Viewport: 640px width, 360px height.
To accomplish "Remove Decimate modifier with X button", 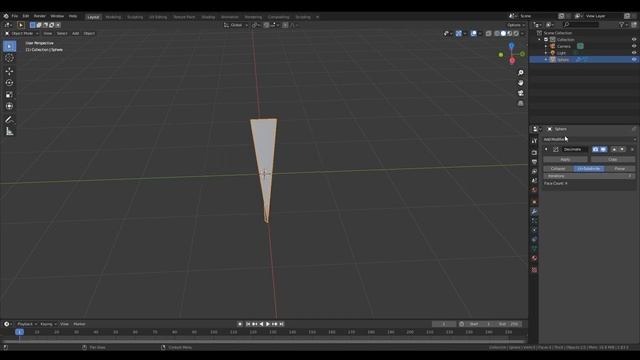I will pos(632,149).
